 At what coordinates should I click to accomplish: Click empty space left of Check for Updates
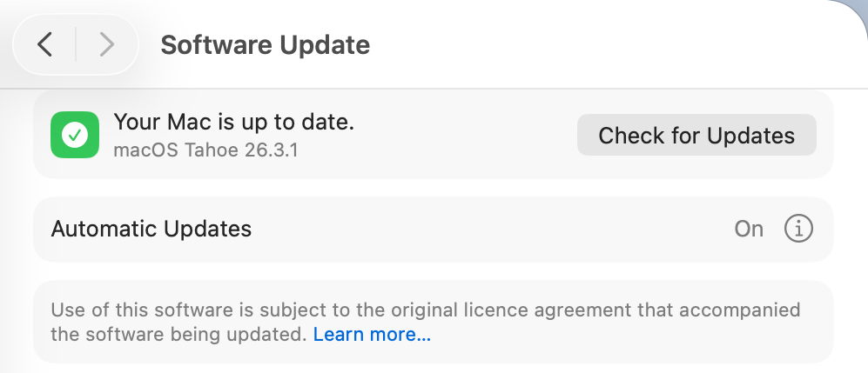point(461,135)
